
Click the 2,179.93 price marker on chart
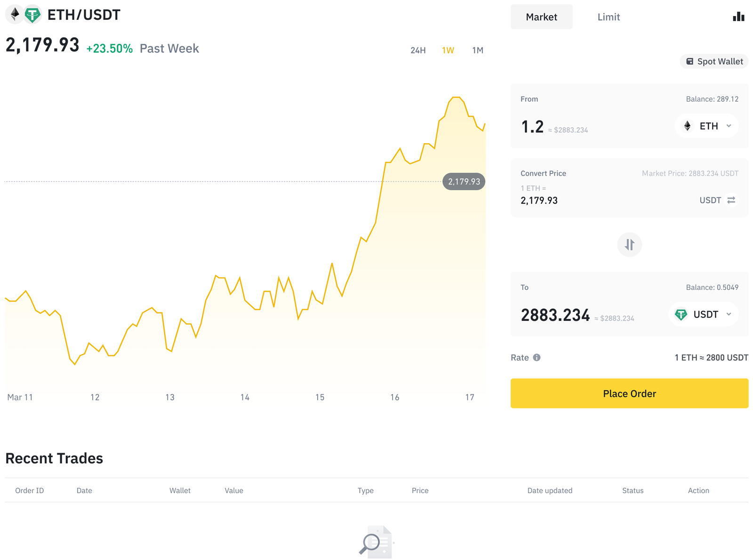point(464,182)
